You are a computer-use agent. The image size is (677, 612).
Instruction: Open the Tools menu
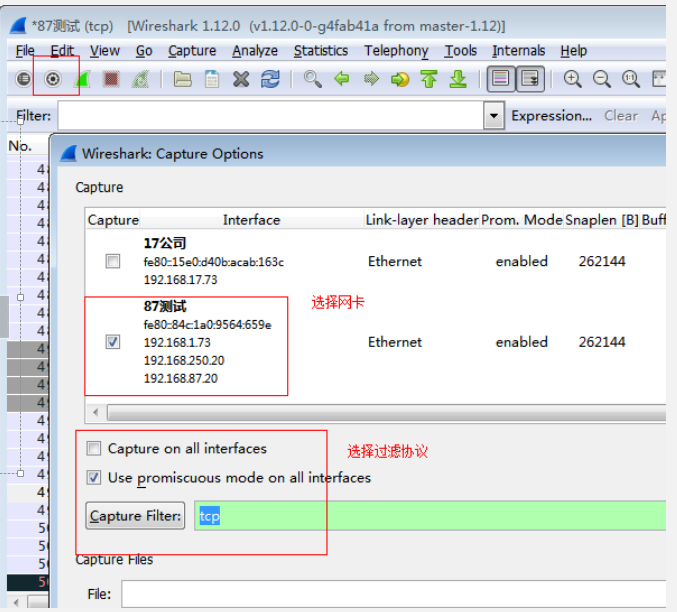460,51
